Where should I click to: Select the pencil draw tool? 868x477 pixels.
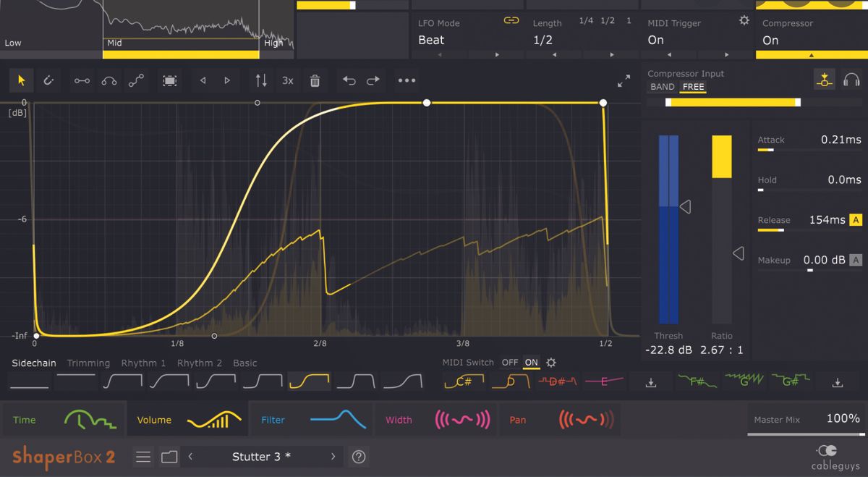click(x=48, y=80)
